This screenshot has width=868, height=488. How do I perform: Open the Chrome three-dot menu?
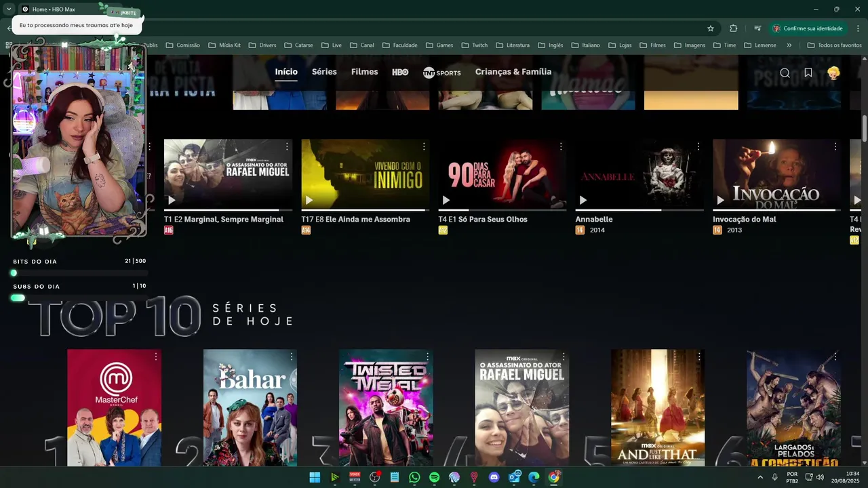pos(857,28)
